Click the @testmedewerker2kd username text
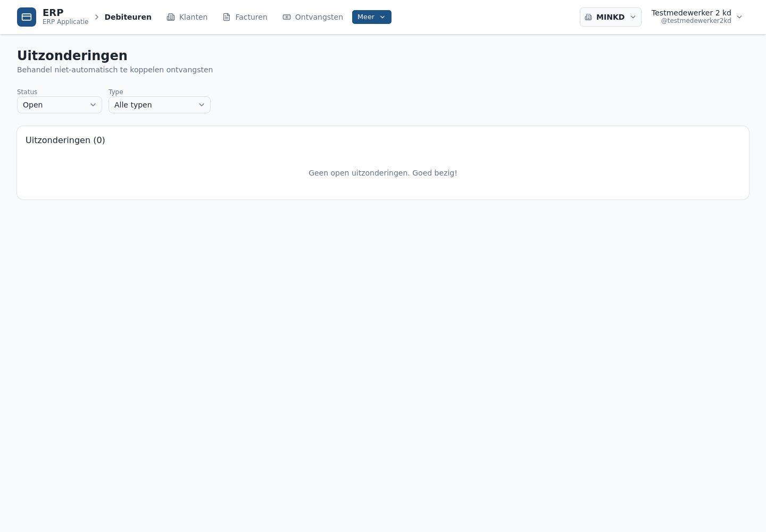This screenshot has height=532, width=766. coord(696,21)
